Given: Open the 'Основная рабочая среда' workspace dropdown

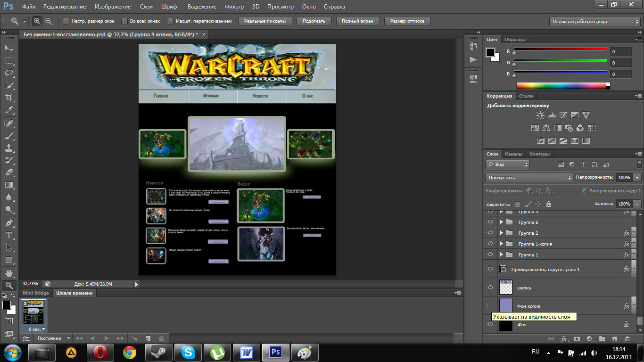Looking at the screenshot, I should tap(594, 21).
